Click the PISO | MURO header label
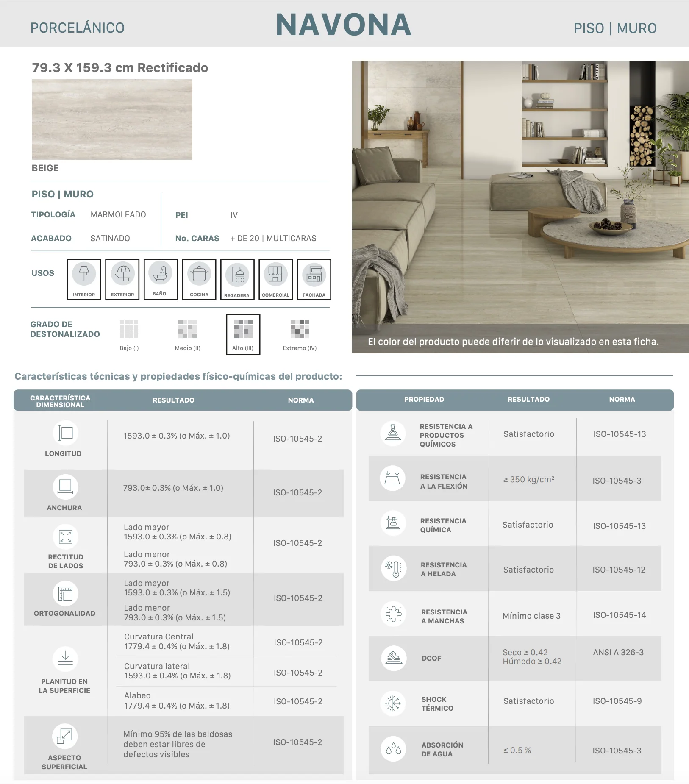The width and height of the screenshot is (689, 784). 615,28
